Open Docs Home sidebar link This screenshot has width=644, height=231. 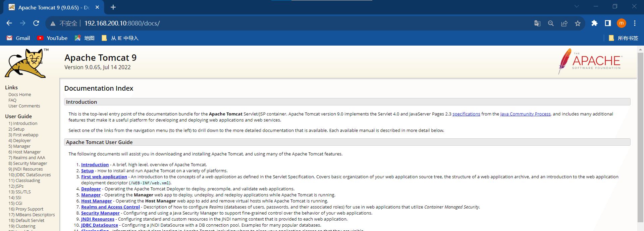tap(20, 95)
